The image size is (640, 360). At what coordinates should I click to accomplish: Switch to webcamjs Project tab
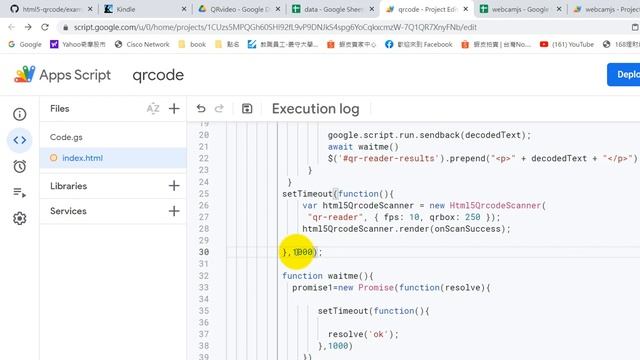tap(604, 9)
